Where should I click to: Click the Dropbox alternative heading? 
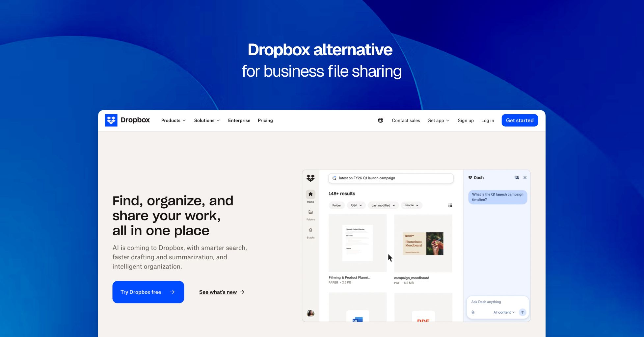pyautogui.click(x=320, y=50)
